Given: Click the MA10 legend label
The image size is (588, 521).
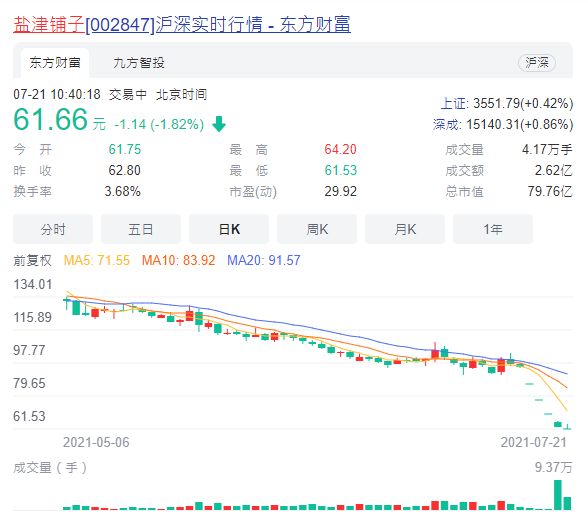Looking at the screenshot, I should click(178, 260).
